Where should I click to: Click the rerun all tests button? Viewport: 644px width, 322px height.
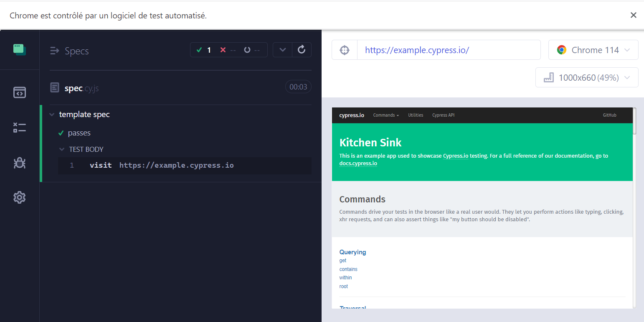coord(302,50)
